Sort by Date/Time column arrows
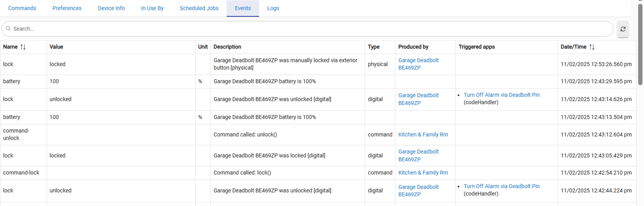 point(592,47)
